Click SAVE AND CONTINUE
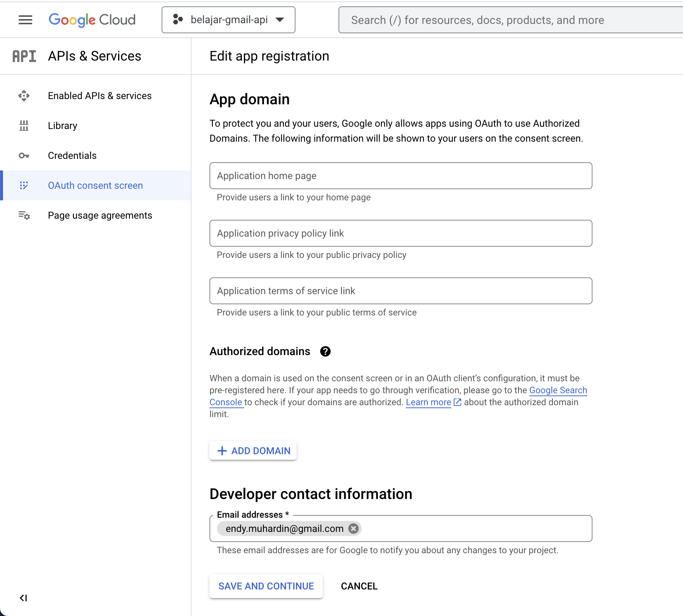The image size is (683, 616). click(x=266, y=586)
